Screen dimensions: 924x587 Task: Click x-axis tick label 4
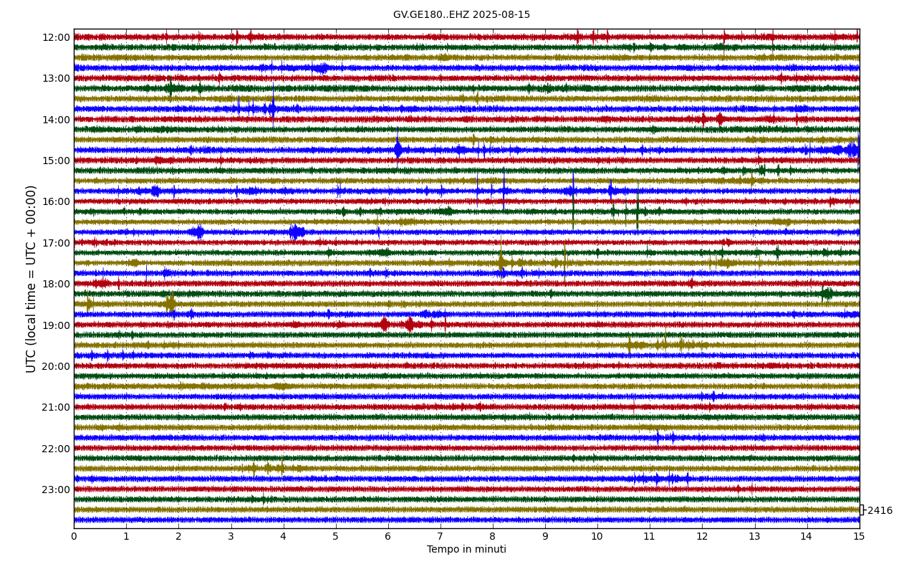tap(283, 536)
